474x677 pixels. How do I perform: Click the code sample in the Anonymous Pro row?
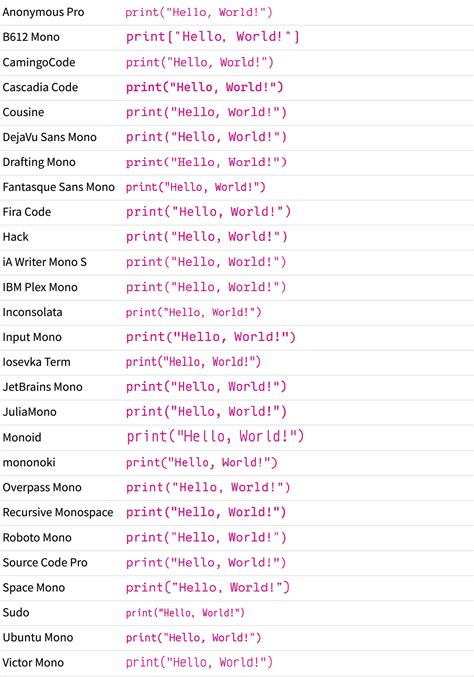199,13
